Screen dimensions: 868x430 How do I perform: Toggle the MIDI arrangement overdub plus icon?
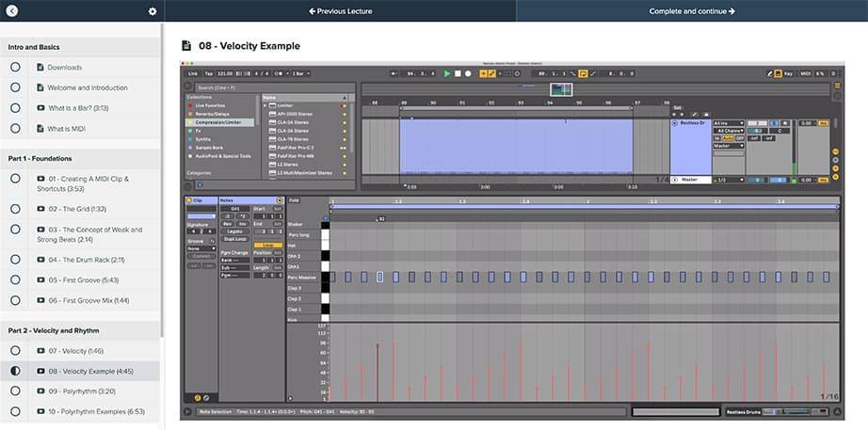point(483,73)
